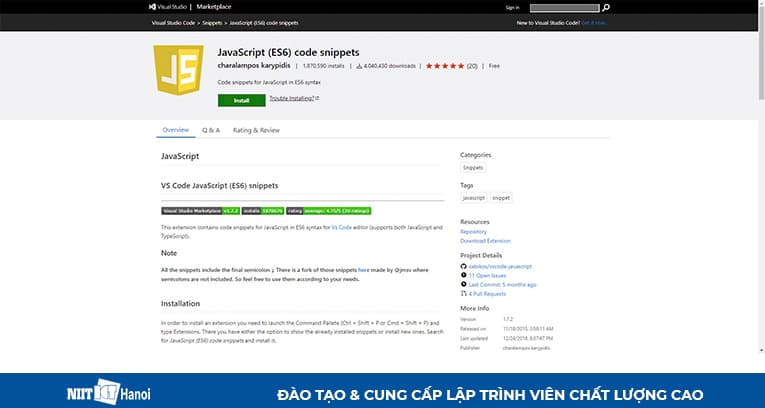This screenshot has height=408, width=765.
Task: Open 4 Pull Requests link
Action: pyautogui.click(x=487, y=294)
